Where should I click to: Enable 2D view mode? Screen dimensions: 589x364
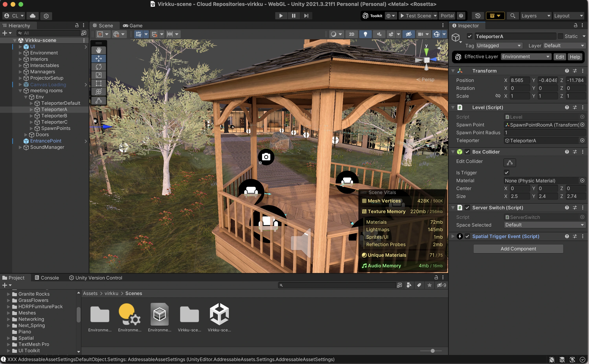pos(351,34)
